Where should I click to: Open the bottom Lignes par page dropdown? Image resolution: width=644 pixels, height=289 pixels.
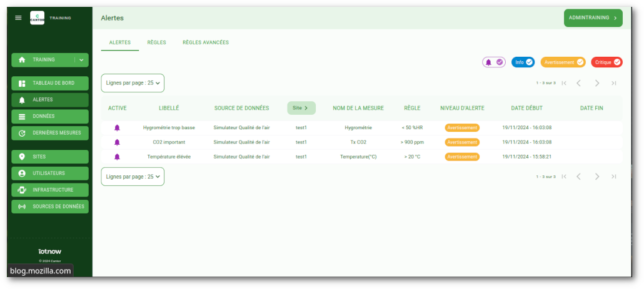[x=133, y=177]
